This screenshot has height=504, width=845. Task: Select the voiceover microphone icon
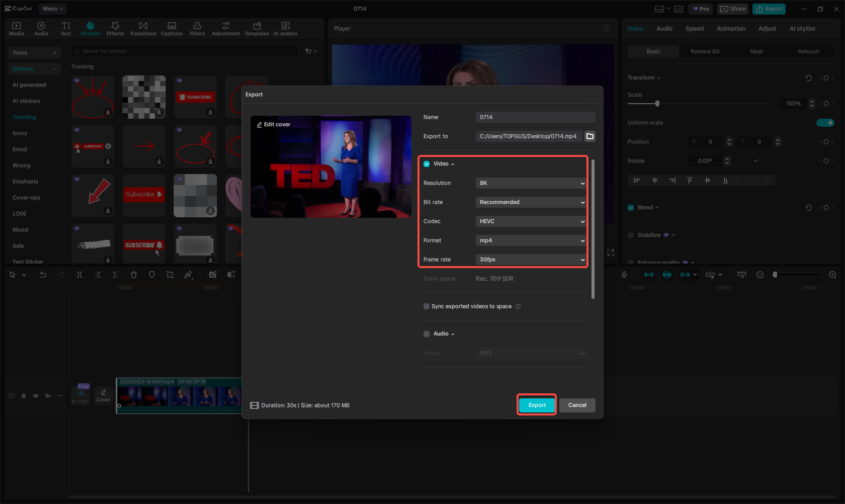click(x=624, y=275)
